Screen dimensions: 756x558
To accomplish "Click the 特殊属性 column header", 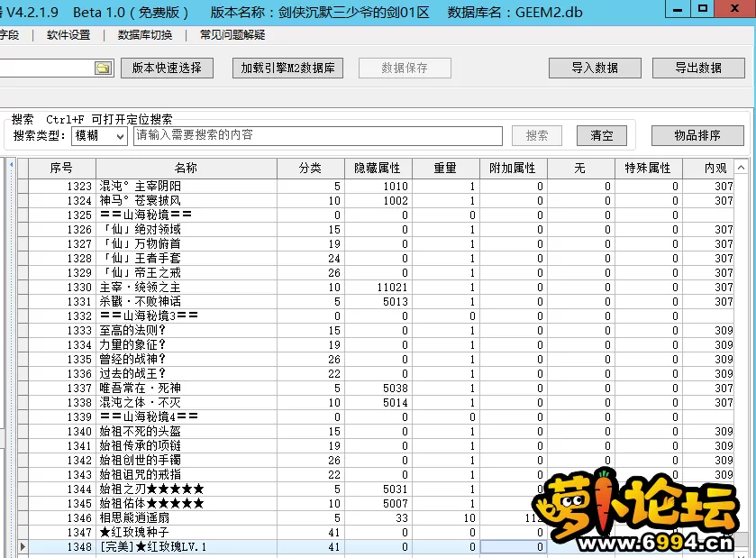I will [648, 168].
